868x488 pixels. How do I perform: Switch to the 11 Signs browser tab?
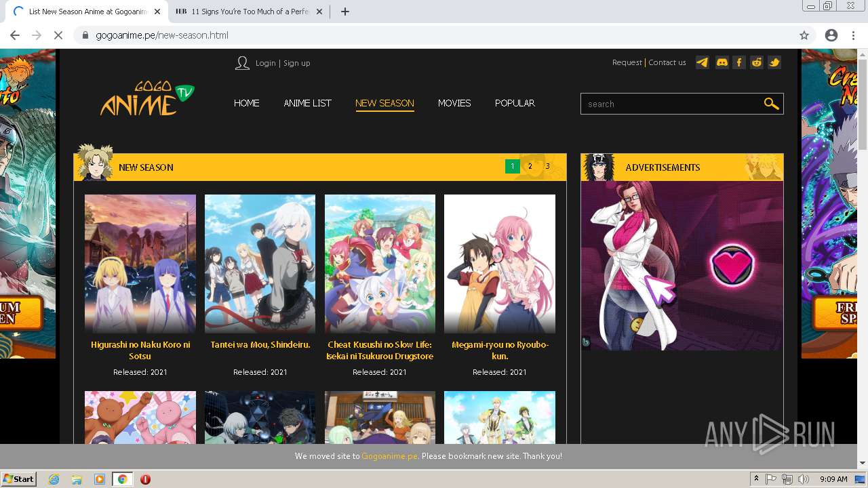[248, 12]
